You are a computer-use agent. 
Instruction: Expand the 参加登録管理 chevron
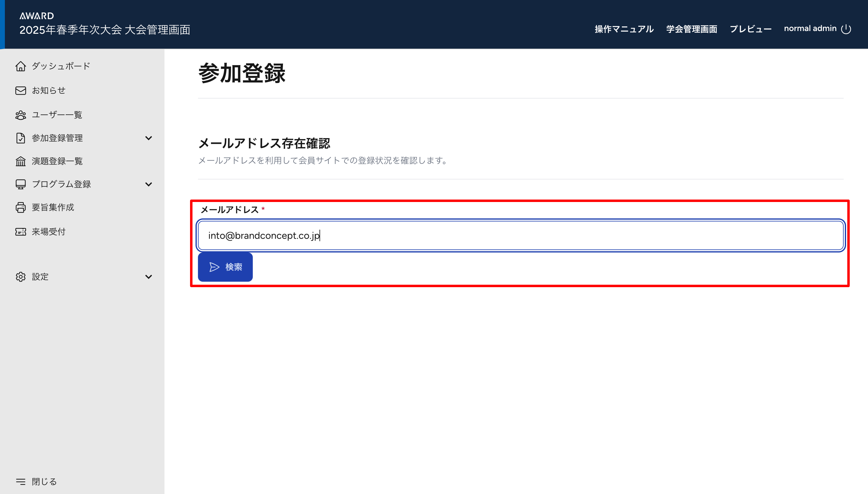click(x=148, y=138)
